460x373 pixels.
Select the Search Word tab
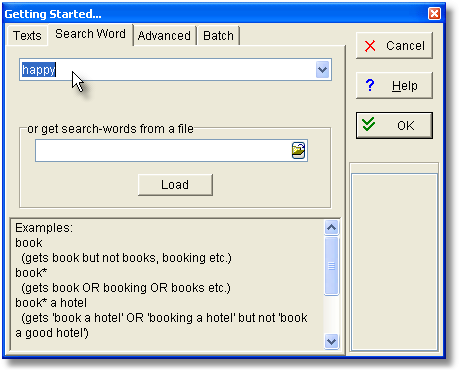90,34
